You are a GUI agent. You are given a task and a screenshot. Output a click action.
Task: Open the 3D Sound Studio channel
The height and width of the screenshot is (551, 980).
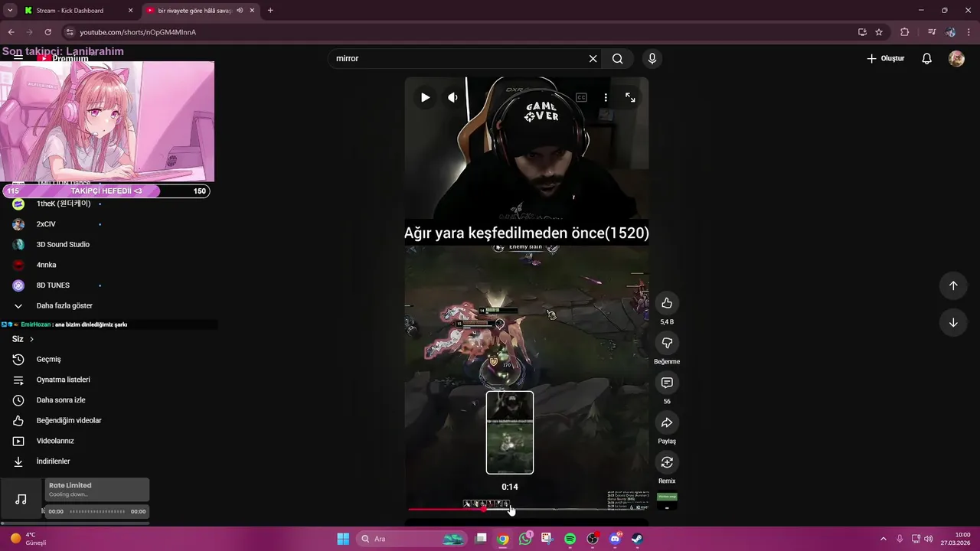pyautogui.click(x=63, y=245)
